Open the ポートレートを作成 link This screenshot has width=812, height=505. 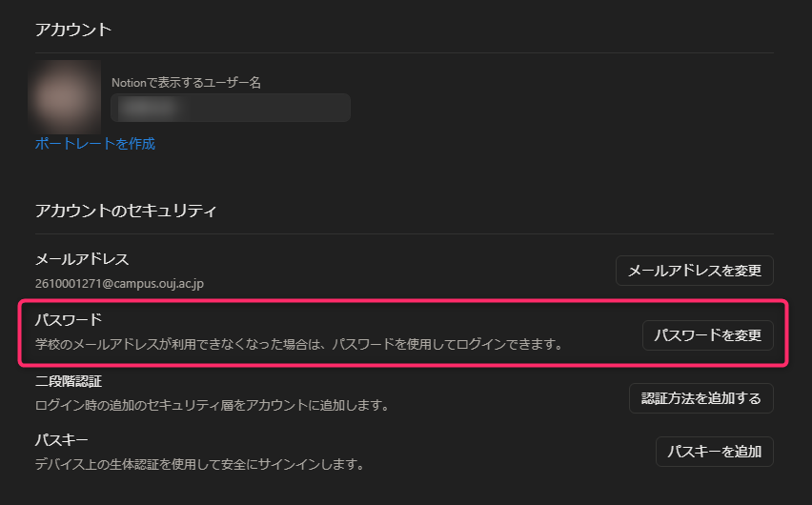tap(94, 144)
